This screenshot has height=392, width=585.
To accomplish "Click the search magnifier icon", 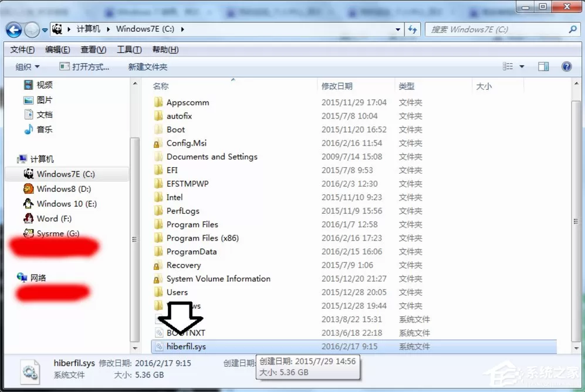I will [573, 29].
